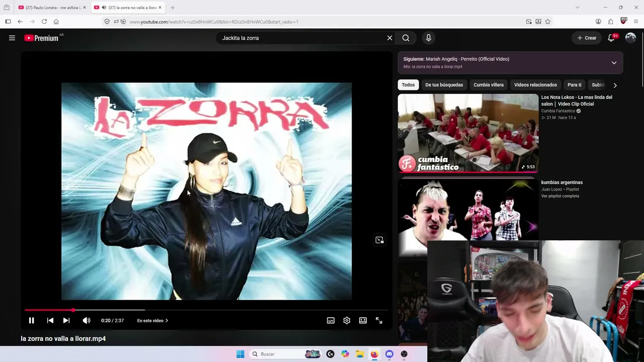Screen dimensions: 644x362
Task: Open the account avatar menu
Action: tap(630, 38)
